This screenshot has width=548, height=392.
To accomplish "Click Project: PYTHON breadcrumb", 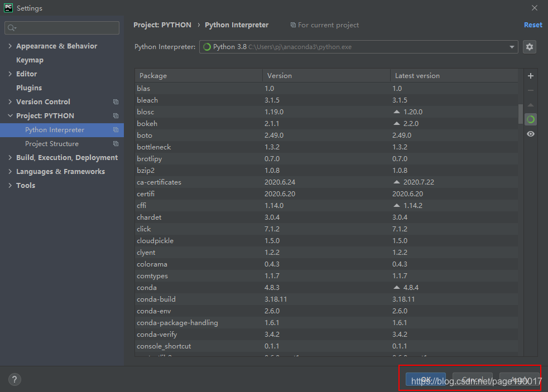I will click(x=162, y=25).
